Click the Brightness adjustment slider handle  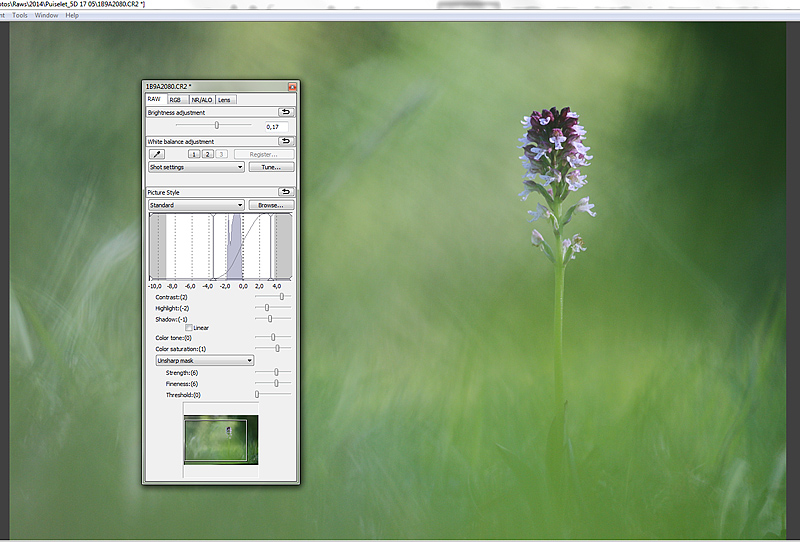217,125
